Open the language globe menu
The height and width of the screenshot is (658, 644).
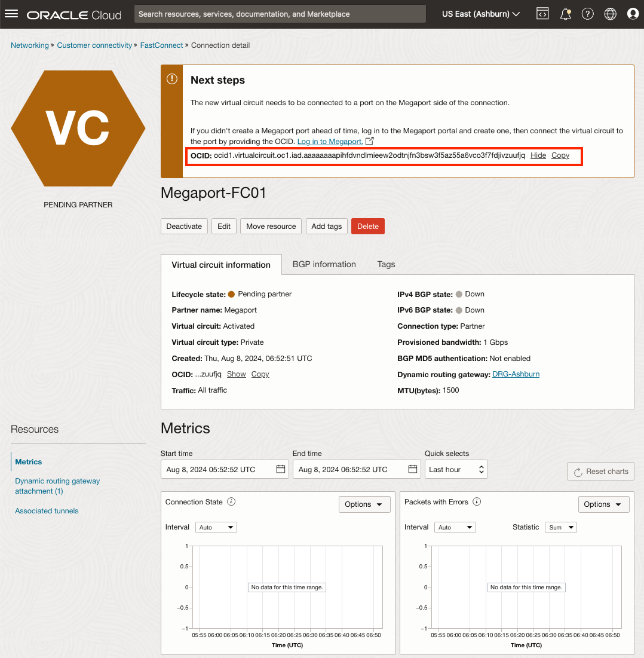[610, 14]
